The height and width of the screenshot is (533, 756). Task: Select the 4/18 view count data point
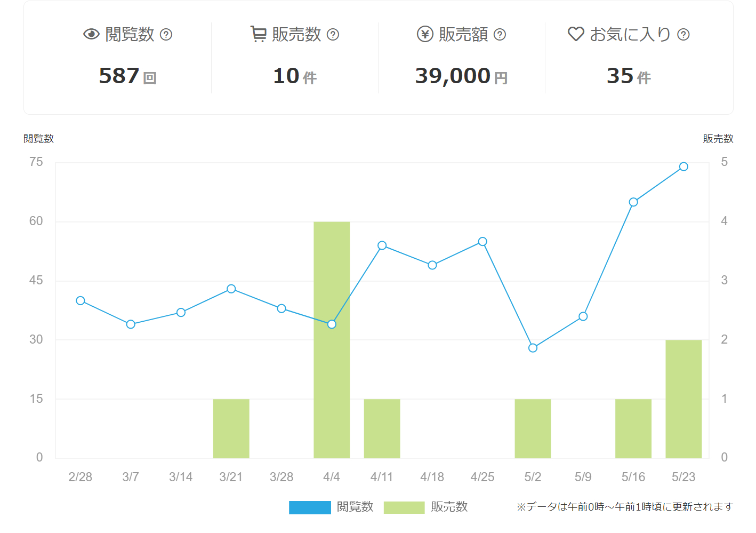click(x=432, y=265)
